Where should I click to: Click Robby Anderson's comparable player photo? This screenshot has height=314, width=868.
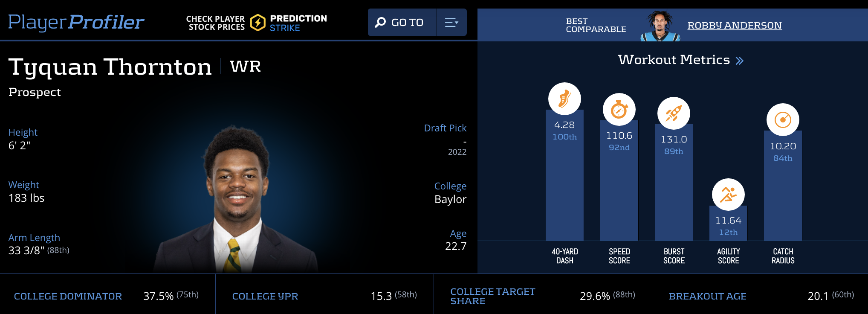pos(660,26)
